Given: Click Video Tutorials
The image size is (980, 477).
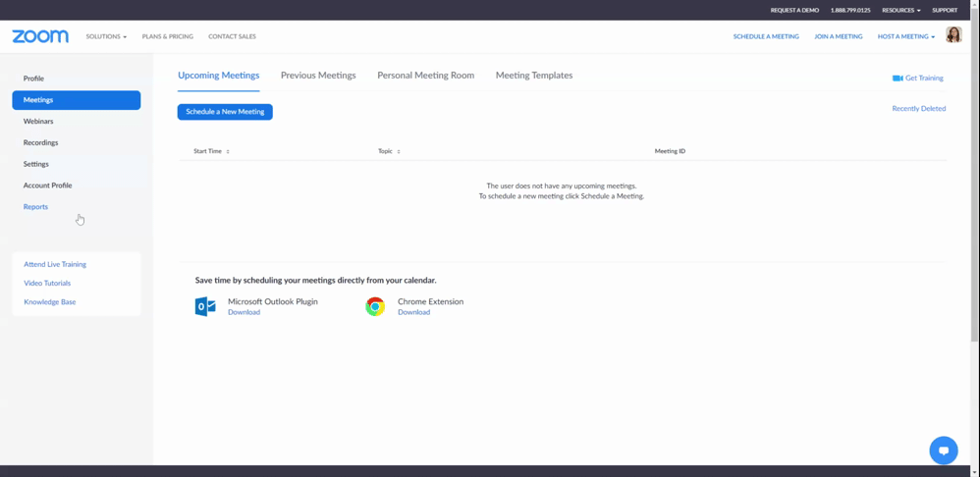Looking at the screenshot, I should 47,283.
